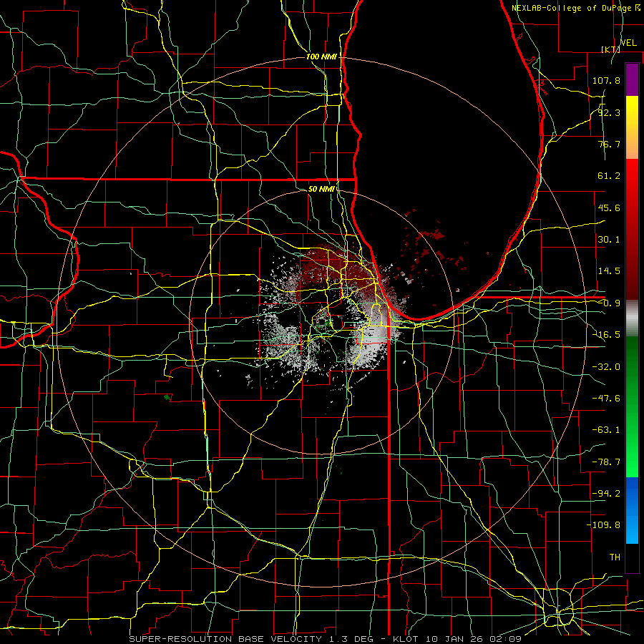The height and width of the screenshot is (644, 644).
Task: Click the VEL legend title
Action: click(x=628, y=43)
